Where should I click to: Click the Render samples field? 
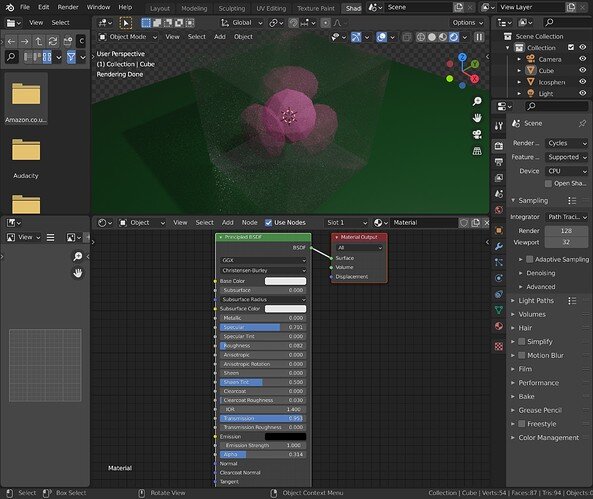tap(566, 231)
